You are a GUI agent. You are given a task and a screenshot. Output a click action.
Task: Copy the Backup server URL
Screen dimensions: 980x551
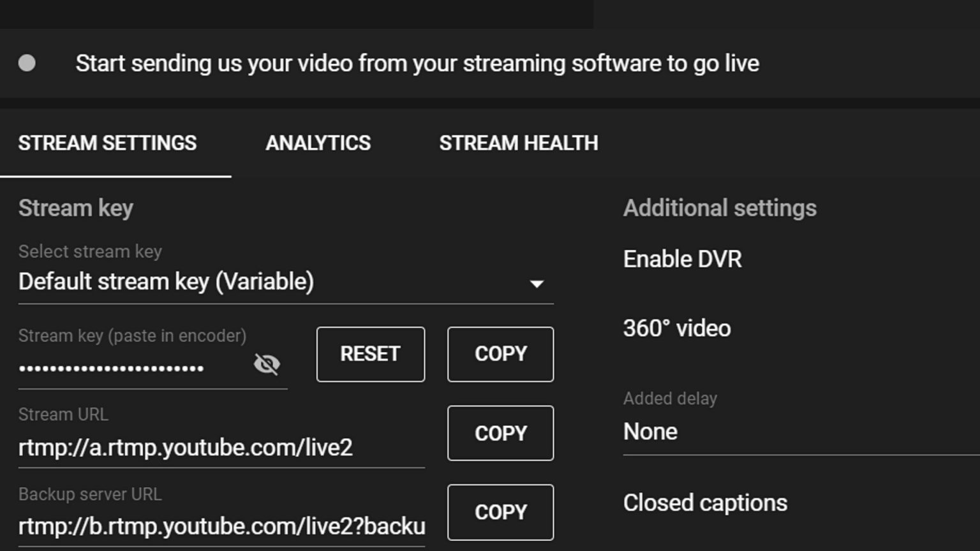pos(500,512)
